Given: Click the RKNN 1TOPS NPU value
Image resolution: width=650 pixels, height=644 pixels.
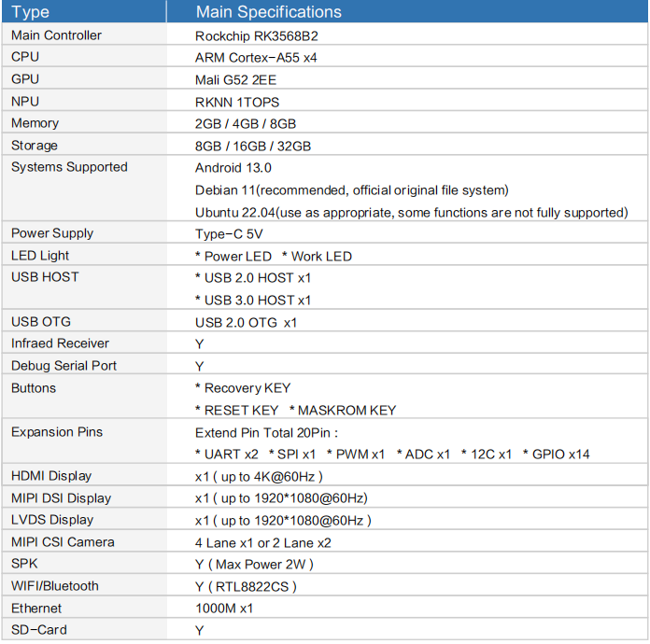Looking at the screenshot, I should [x=236, y=102].
